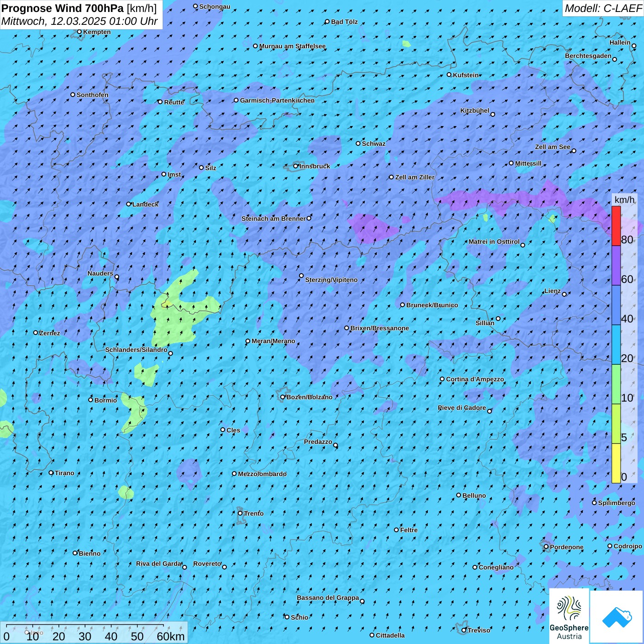The width and height of the screenshot is (644, 644).
Task: Select the "Sonthofen" city label
Action: [x=92, y=95]
